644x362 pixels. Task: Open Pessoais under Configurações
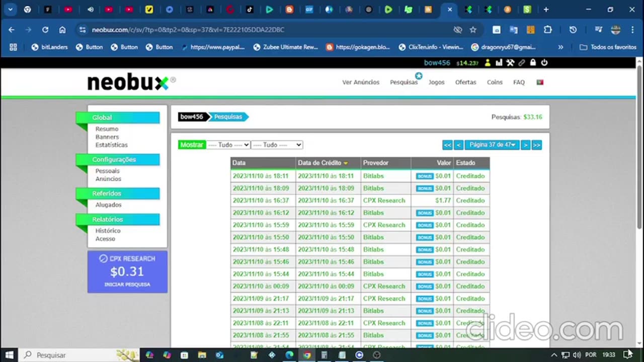[x=108, y=171]
